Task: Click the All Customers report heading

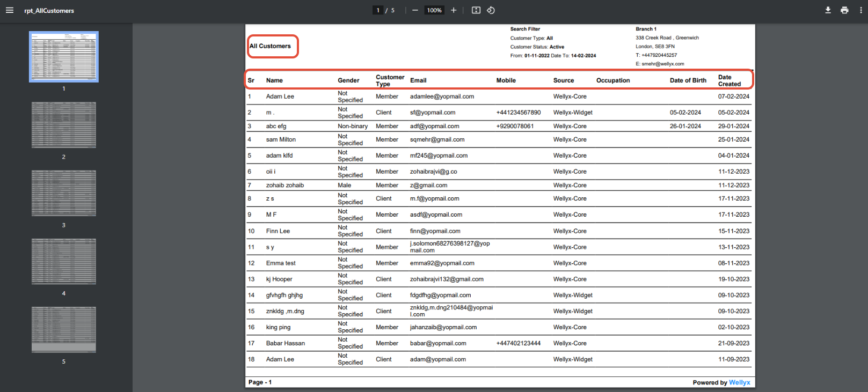Action: point(270,46)
